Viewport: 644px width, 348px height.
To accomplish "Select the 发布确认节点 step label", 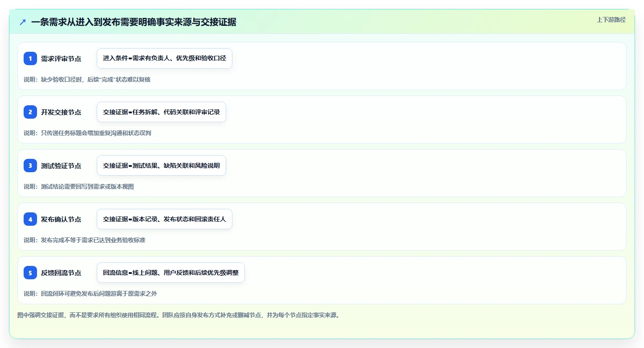I will point(61,219).
